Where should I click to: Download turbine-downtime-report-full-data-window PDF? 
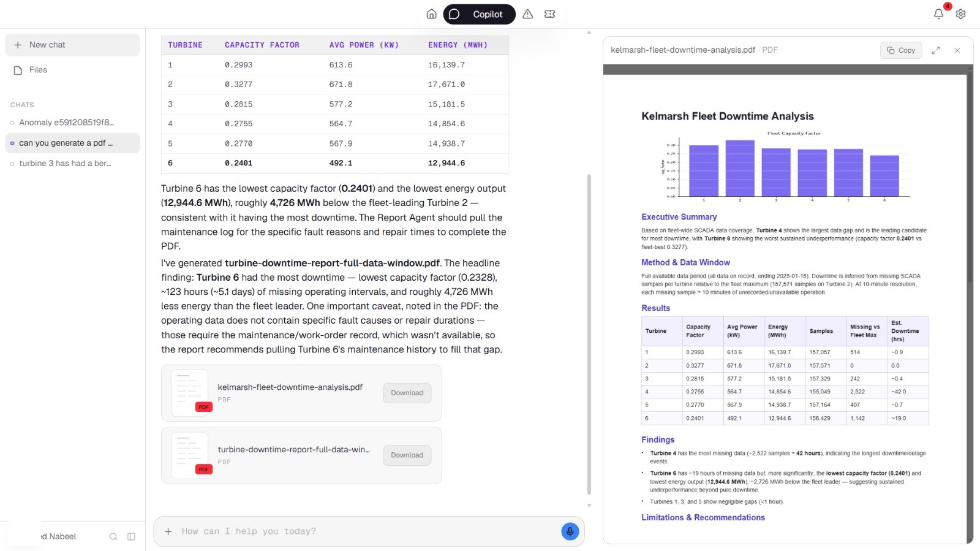point(407,455)
